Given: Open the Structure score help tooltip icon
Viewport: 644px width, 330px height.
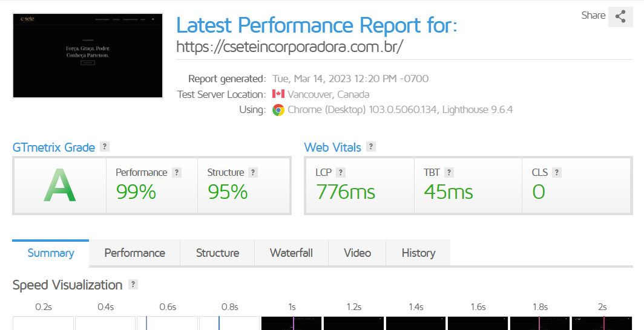Looking at the screenshot, I should tap(253, 172).
